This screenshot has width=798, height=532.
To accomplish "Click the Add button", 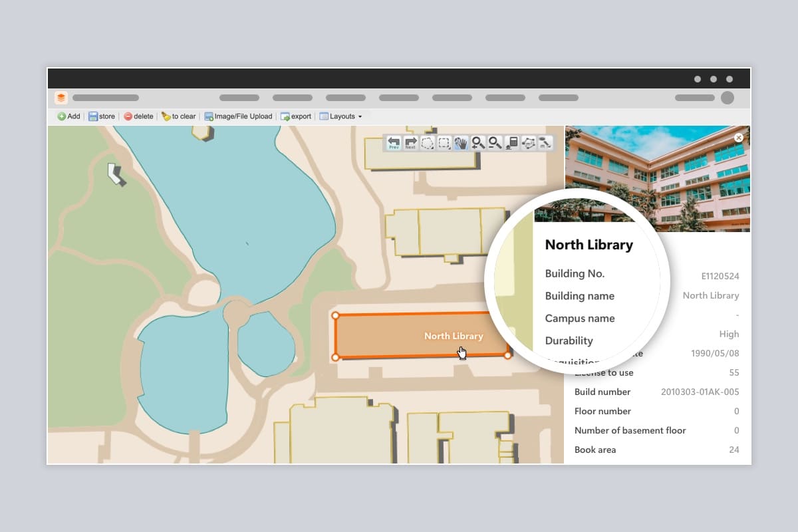I will coord(68,116).
